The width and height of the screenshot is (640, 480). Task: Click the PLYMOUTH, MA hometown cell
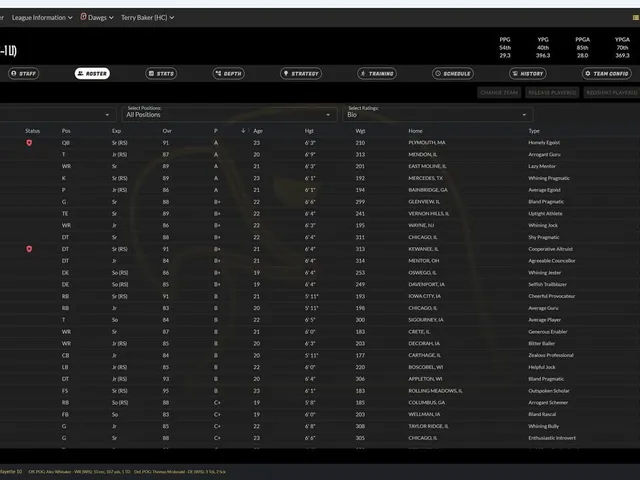427,142
